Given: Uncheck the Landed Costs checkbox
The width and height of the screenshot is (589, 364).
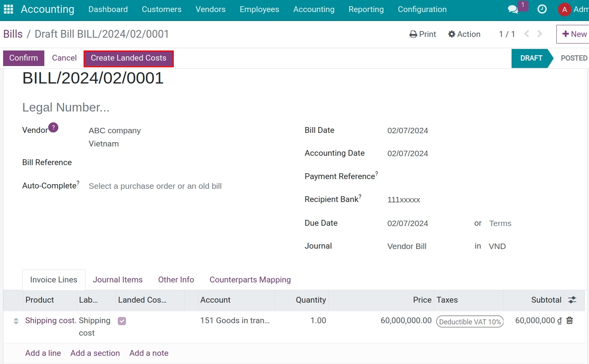Looking at the screenshot, I should click(x=122, y=321).
